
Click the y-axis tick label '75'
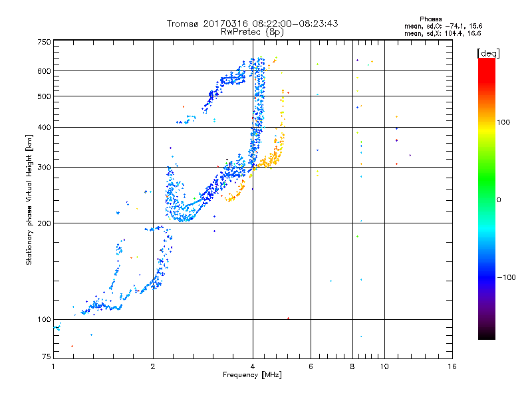click(47, 356)
